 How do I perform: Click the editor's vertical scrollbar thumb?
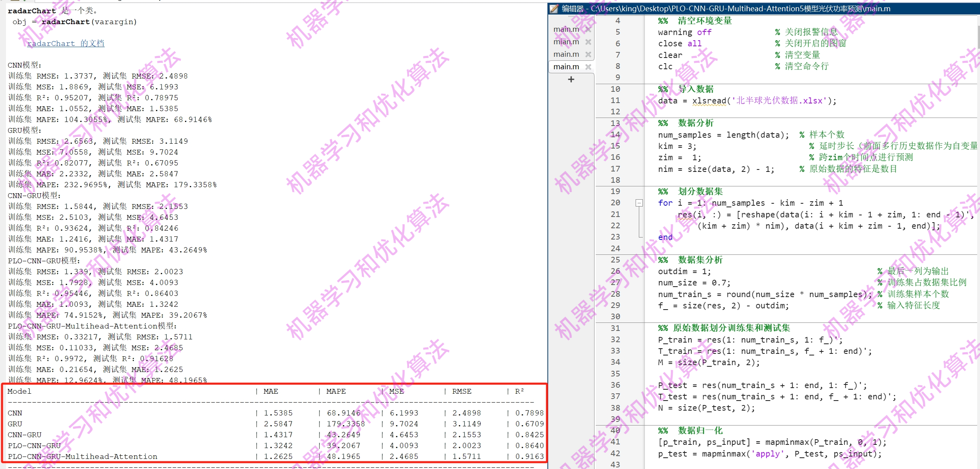[x=978, y=36]
